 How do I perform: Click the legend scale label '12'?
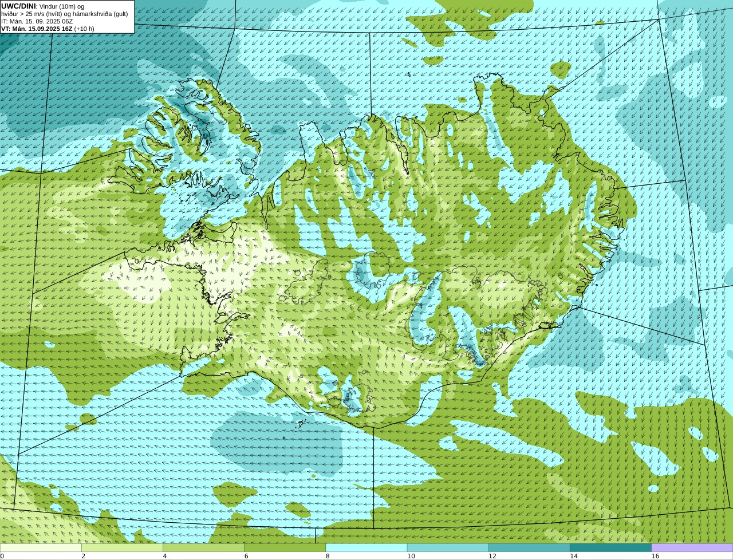pos(492,556)
